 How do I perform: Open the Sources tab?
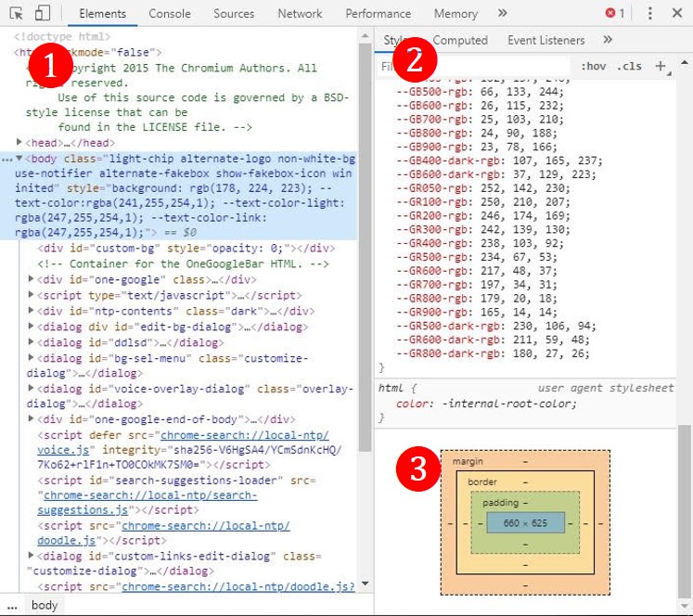tap(234, 14)
